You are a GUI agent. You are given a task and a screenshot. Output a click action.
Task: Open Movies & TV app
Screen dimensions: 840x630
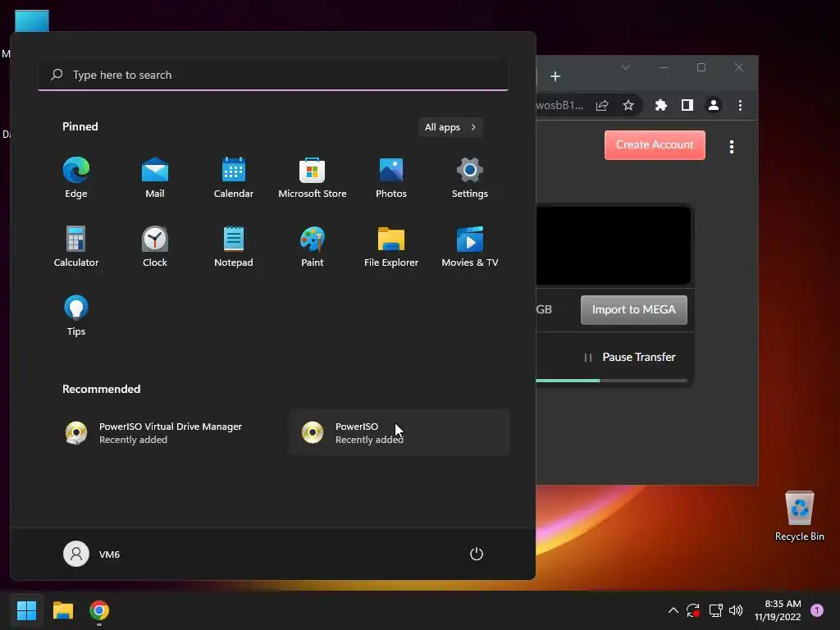(x=470, y=246)
